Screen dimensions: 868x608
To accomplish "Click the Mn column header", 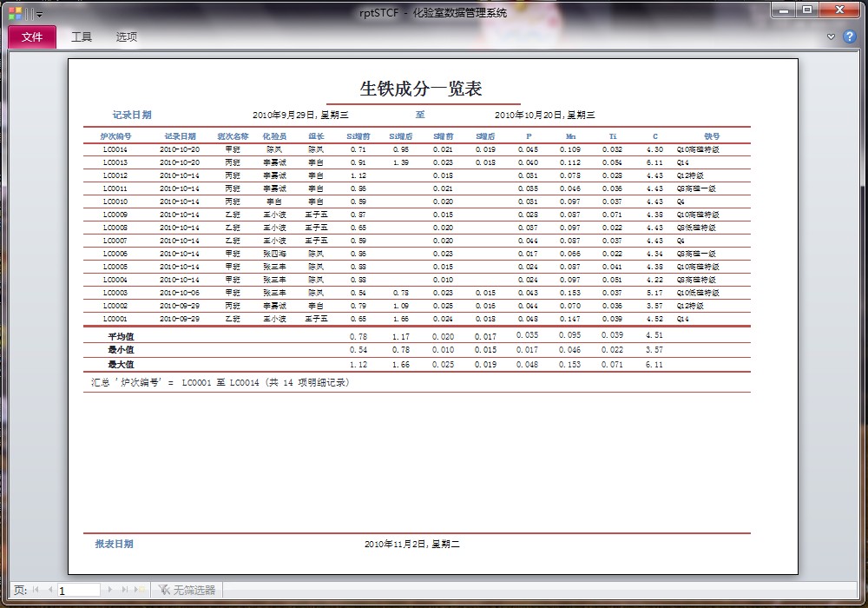I will coord(571,136).
